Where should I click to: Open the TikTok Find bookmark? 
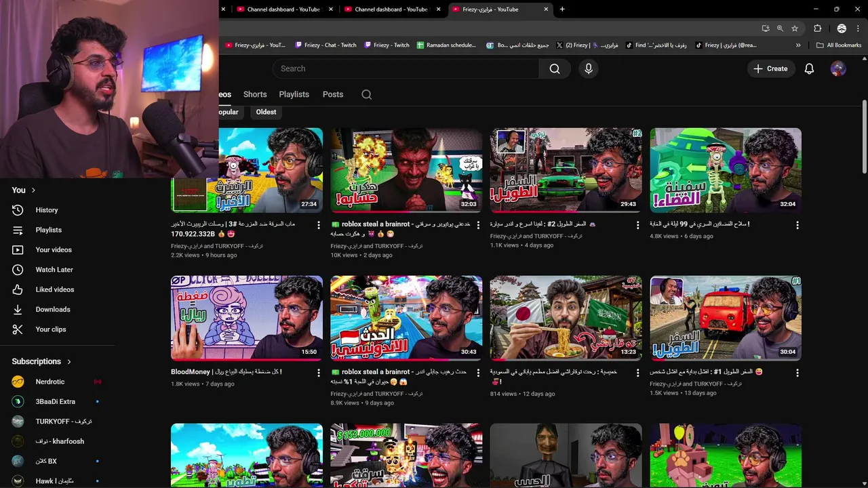click(x=656, y=45)
